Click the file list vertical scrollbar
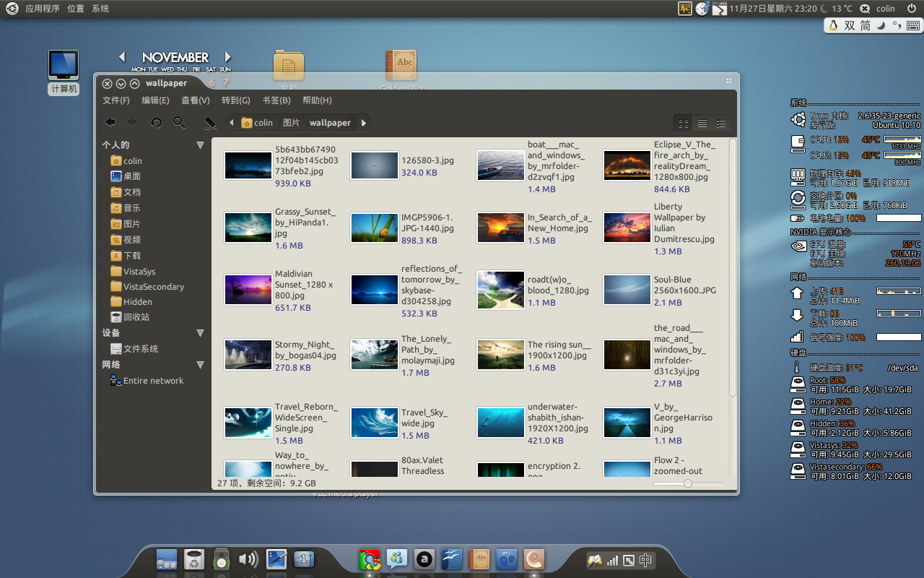The width and height of the screenshot is (924, 578). tap(733, 267)
